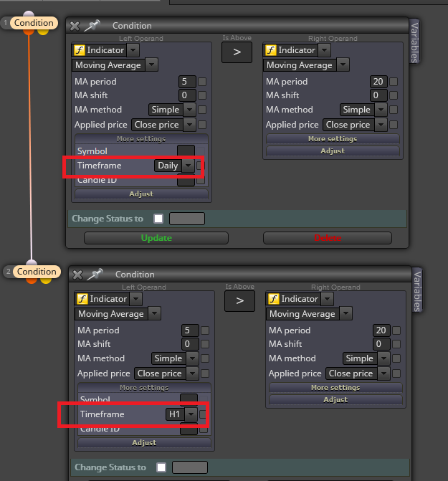Image resolution: width=448 pixels, height=481 pixels.
Task: Edit status value field in second condition
Action: pos(189,468)
